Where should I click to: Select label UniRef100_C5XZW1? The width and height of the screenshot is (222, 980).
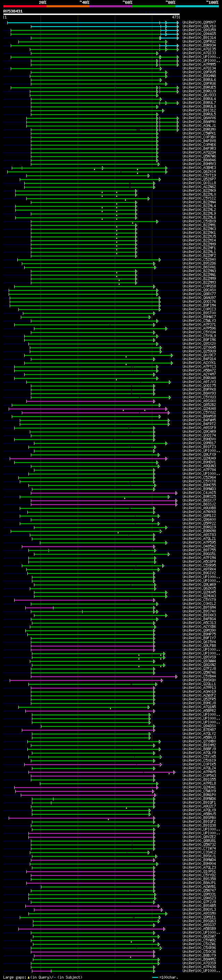(199, 944)
